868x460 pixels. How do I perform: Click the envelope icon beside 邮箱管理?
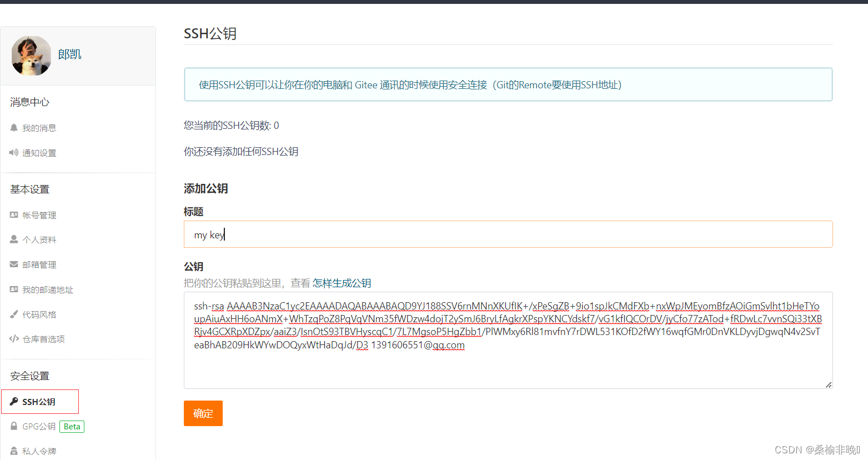(x=14, y=264)
